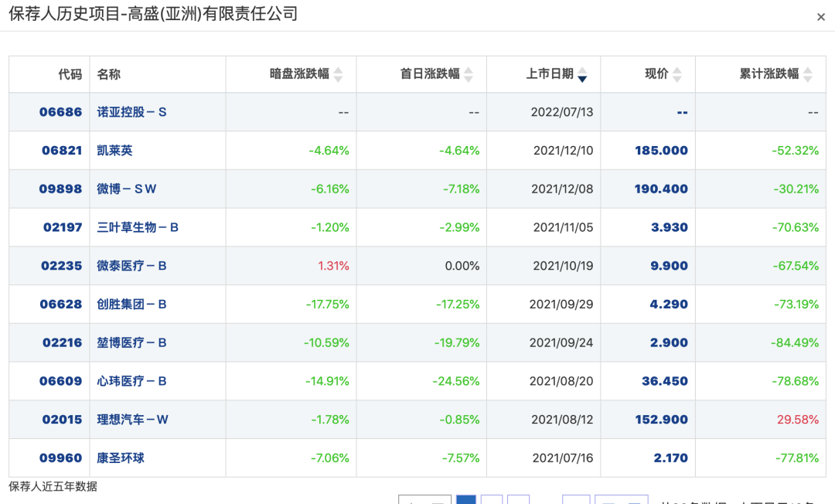This screenshot has height=504, width=835.
Task: Click the listing date 2021/12/08
Action: tap(562, 189)
